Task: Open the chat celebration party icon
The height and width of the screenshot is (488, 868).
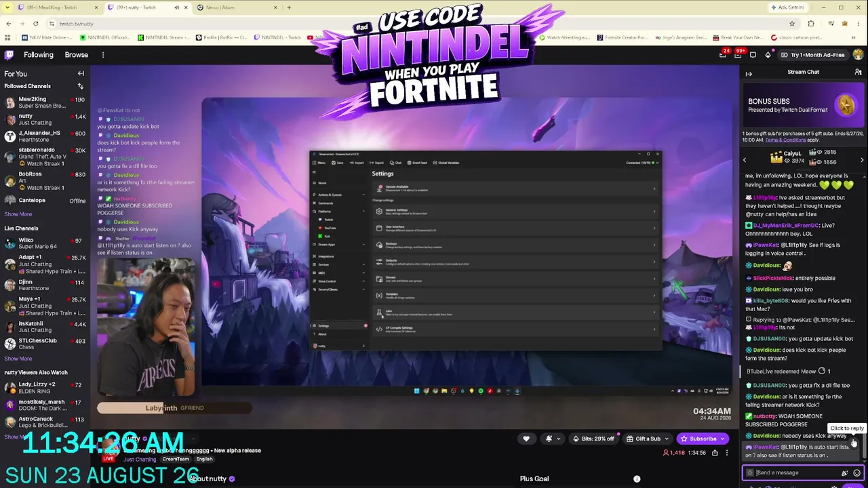Action: 845,472
